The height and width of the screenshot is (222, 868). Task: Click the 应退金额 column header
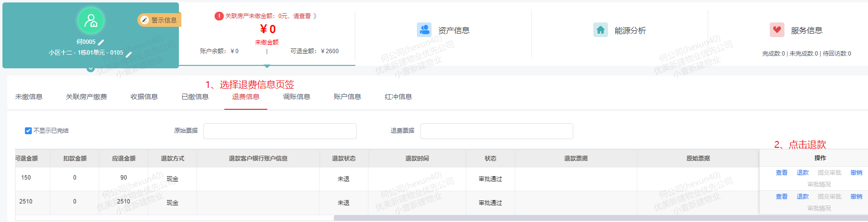(x=124, y=159)
